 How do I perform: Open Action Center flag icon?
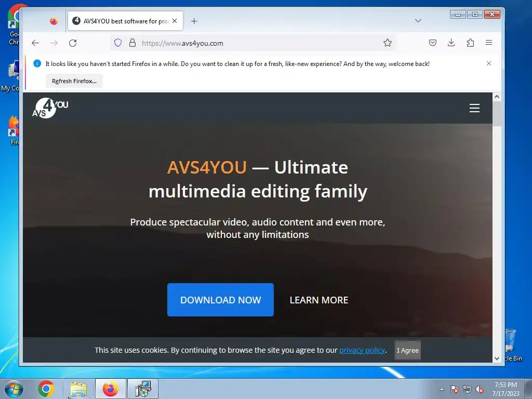click(455, 390)
